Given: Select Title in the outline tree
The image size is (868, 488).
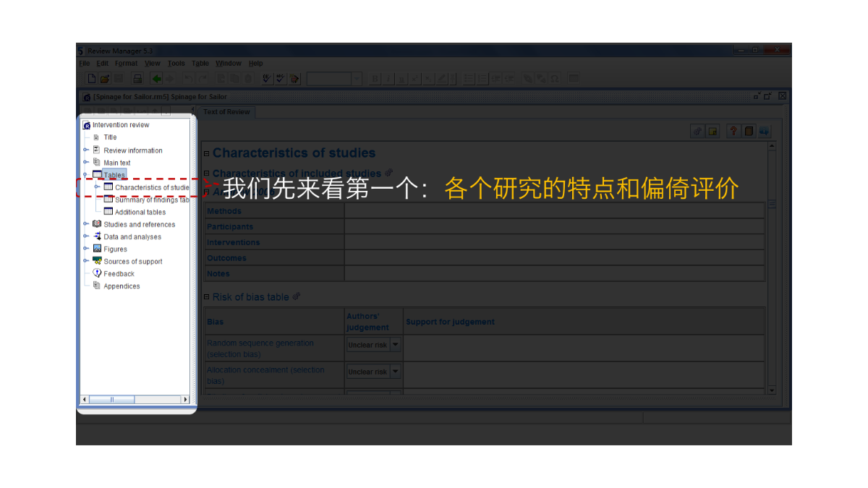Looking at the screenshot, I should point(110,137).
